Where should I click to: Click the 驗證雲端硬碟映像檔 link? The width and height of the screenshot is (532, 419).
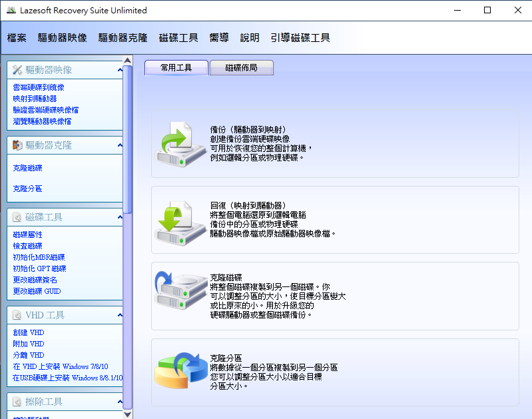(46, 110)
